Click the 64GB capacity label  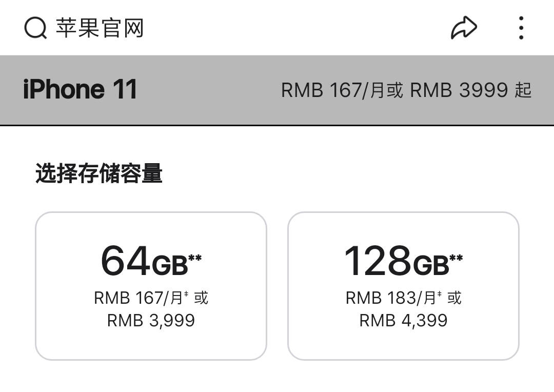(144, 261)
